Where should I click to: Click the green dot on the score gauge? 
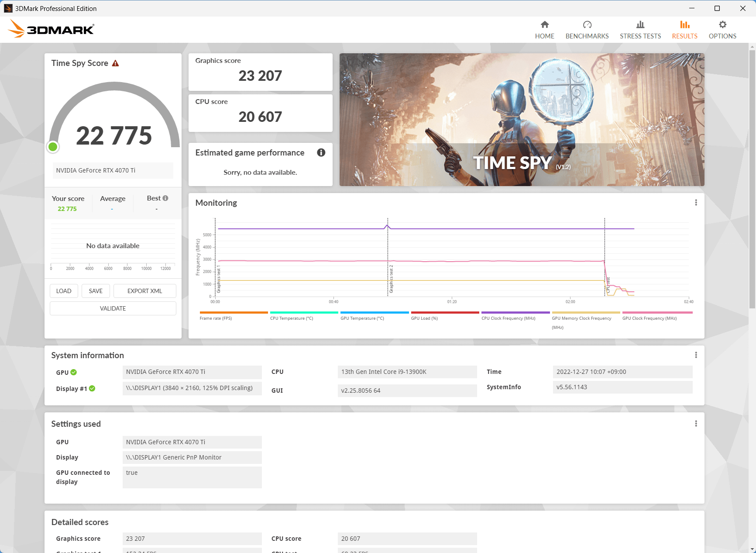pyautogui.click(x=53, y=147)
